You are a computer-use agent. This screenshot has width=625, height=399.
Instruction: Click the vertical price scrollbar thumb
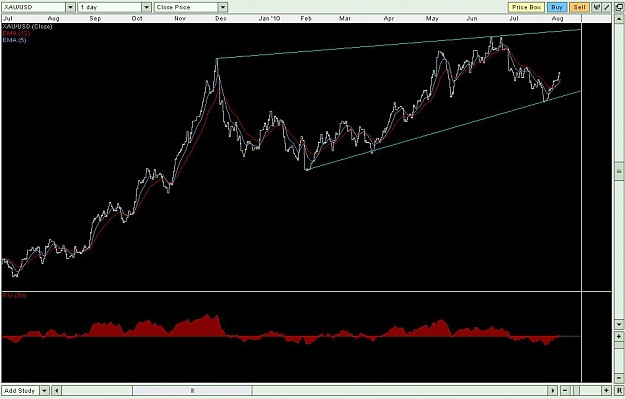point(619,171)
